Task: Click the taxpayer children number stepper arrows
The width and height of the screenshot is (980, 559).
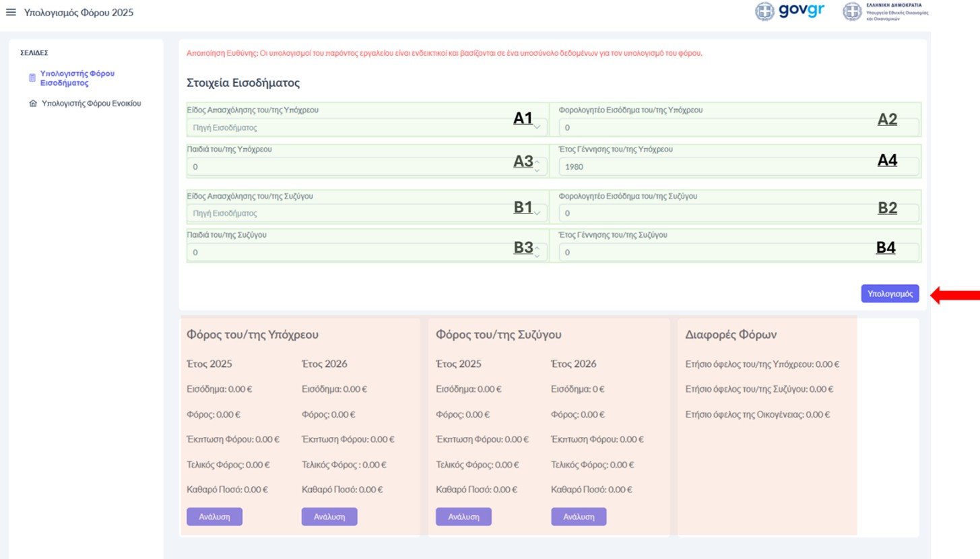Action: [x=537, y=166]
